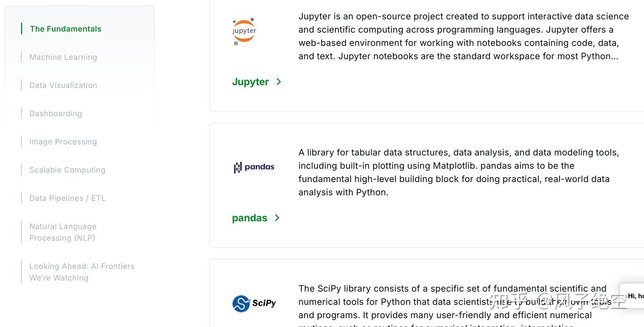Open the Data Pipelines / ETL section
Viewport: 644px width, 327px height.
coord(67,198)
